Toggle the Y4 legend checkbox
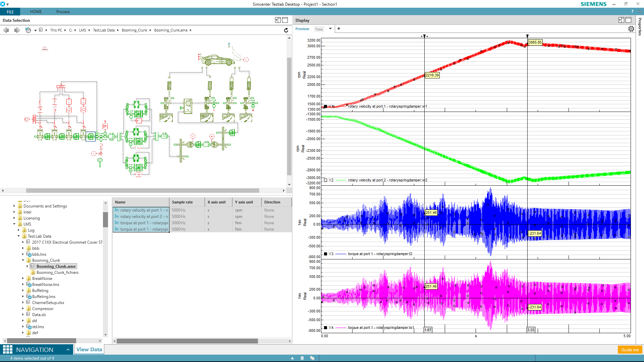This screenshot has width=644, height=362. click(325, 328)
